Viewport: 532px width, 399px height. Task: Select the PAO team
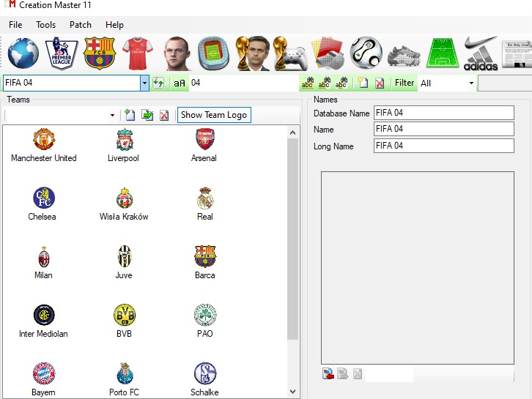205,321
